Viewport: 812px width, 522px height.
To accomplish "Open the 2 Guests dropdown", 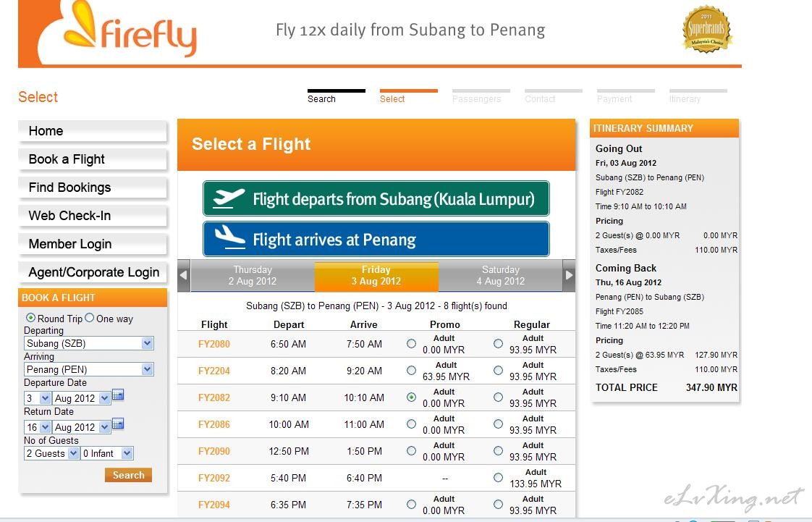I will (52, 453).
